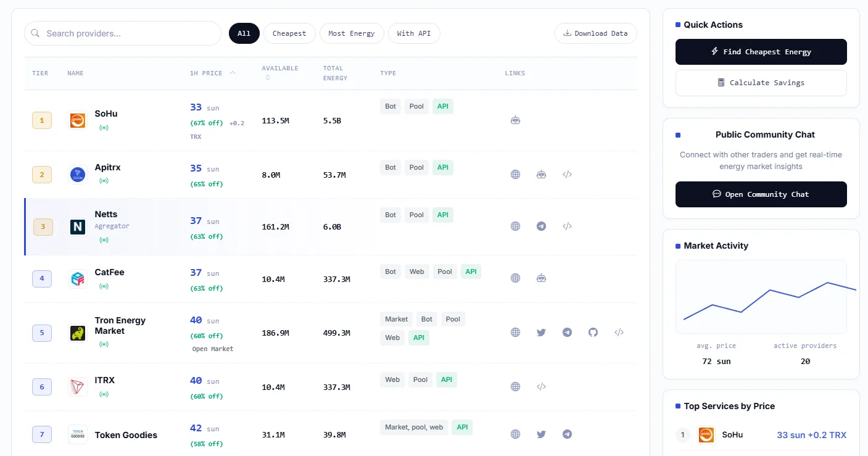The width and height of the screenshot is (868, 456).
Task: Sort by 1H Price column arrow
Action: 233,73
